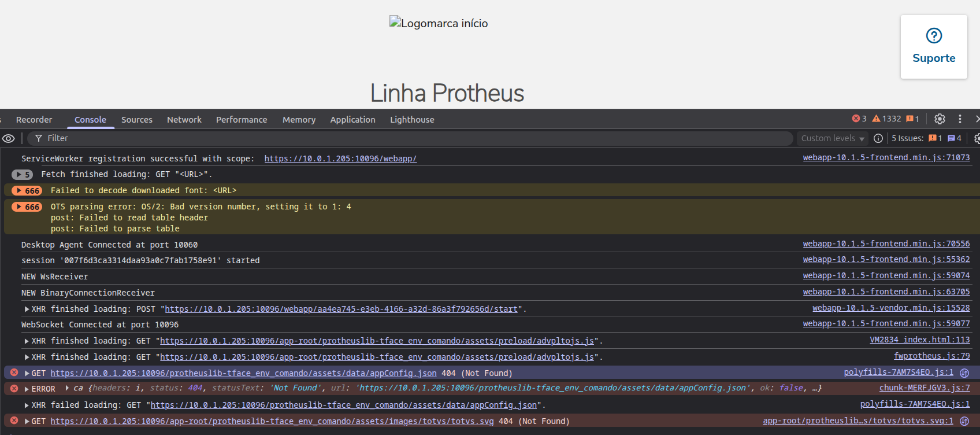This screenshot has height=435, width=980.
Task: Expand the 666 OTS parsing error group
Action: 27,207
